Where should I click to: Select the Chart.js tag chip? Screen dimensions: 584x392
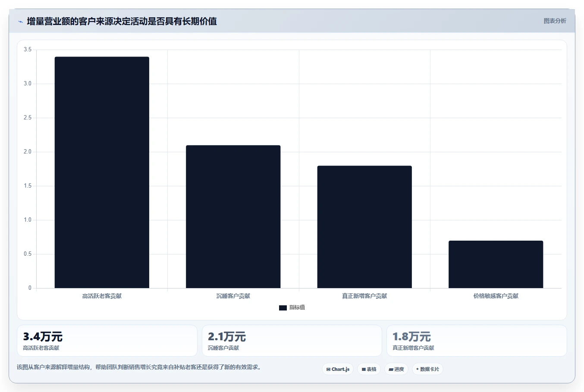point(338,369)
